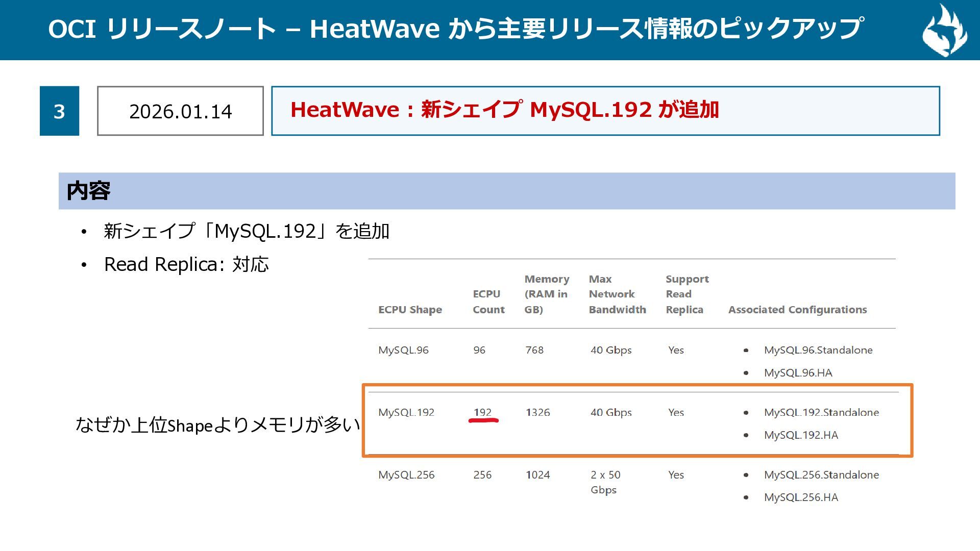Click the MySQL.256 shape cell
The height and width of the screenshot is (551, 980).
pos(406,475)
